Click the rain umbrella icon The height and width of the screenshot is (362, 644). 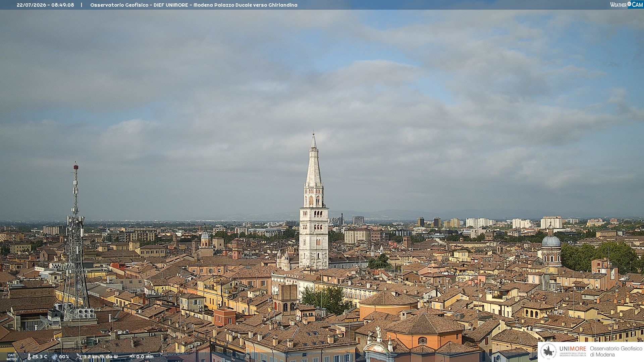click(132, 357)
